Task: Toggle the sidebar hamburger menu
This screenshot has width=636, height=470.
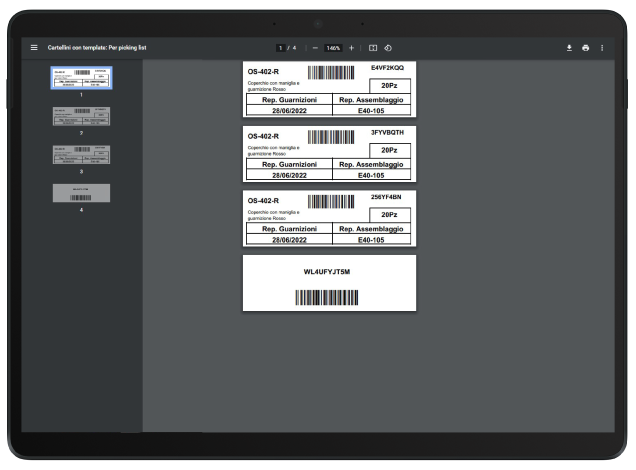Action: [x=34, y=47]
